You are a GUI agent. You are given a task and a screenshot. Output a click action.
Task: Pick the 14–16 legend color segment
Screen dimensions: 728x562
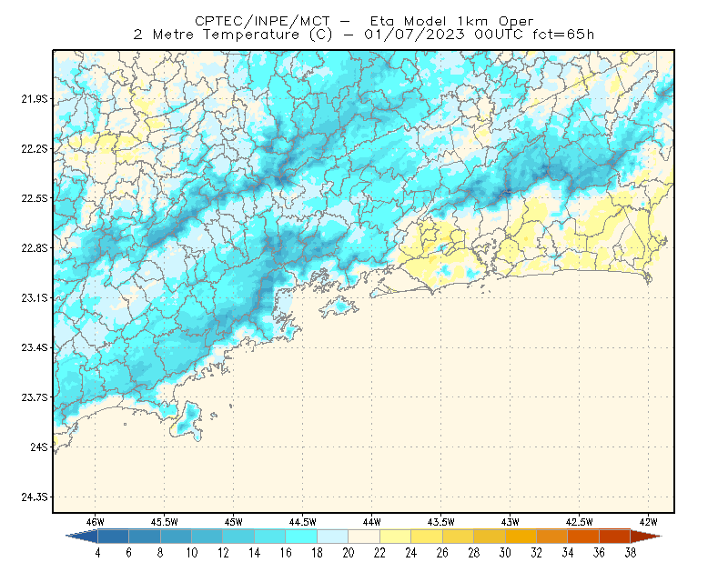pyautogui.click(x=269, y=537)
